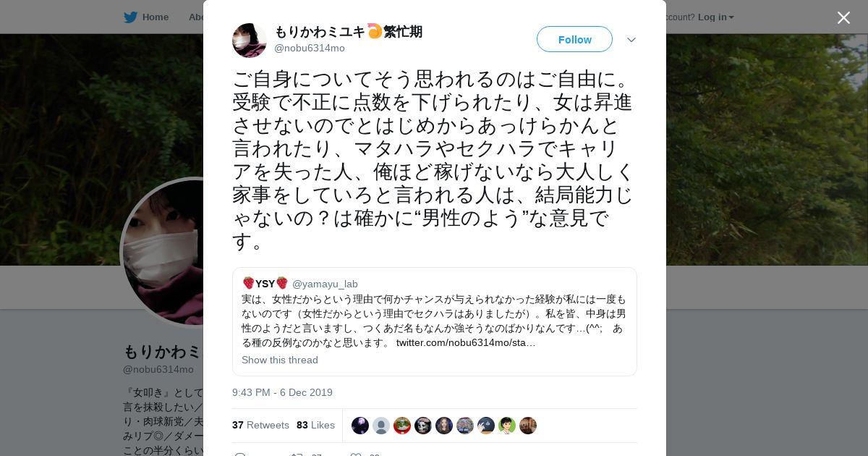The width and height of the screenshot is (868, 456).
Task: Click the skull-faced liker avatar
Action: click(423, 426)
